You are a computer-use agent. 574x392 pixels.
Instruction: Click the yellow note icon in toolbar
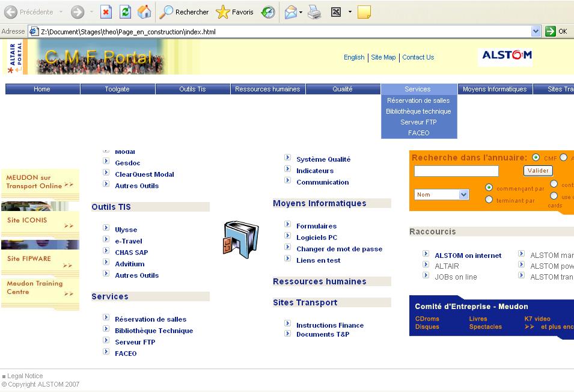pyautogui.click(x=364, y=12)
